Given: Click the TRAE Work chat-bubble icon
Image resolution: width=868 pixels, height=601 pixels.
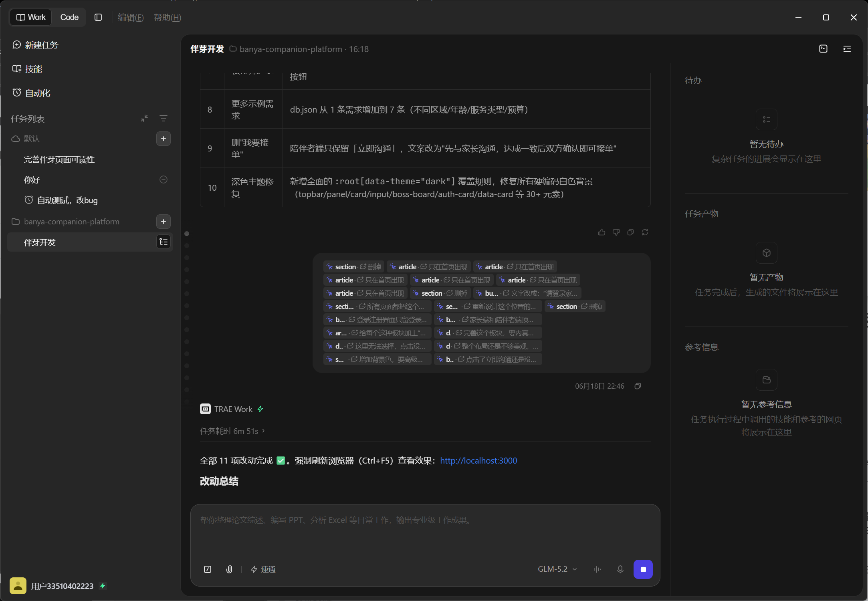Looking at the screenshot, I should click(205, 409).
